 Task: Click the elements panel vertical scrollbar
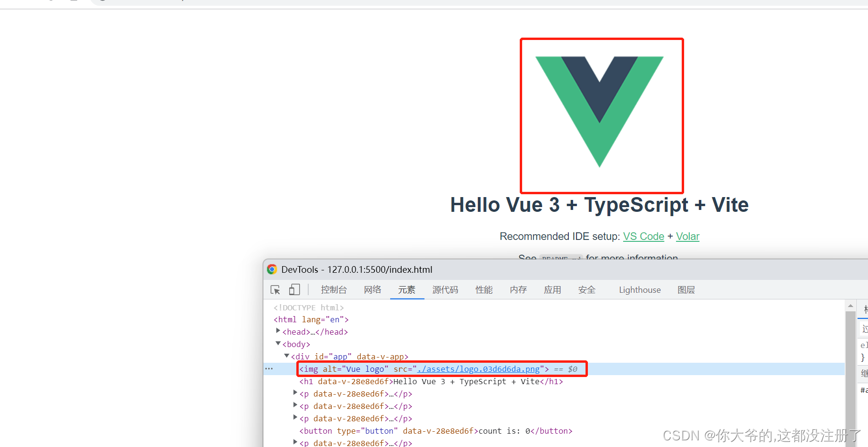pos(850,378)
